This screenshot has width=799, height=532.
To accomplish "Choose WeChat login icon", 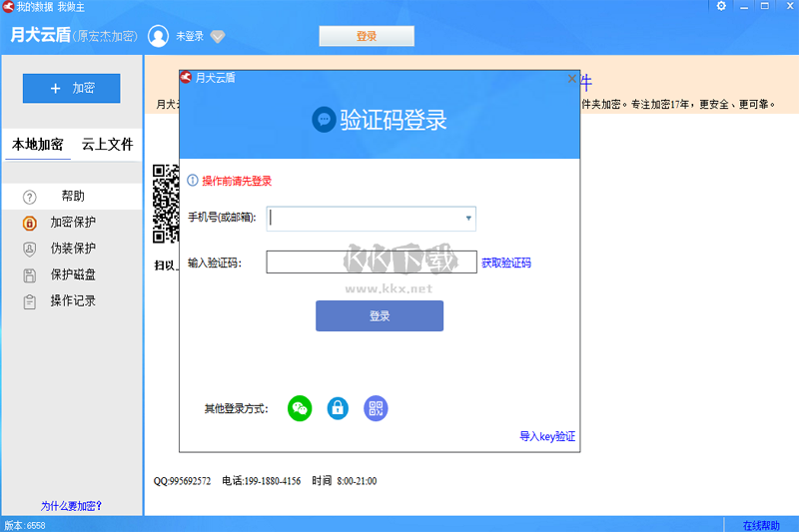I will 300,408.
